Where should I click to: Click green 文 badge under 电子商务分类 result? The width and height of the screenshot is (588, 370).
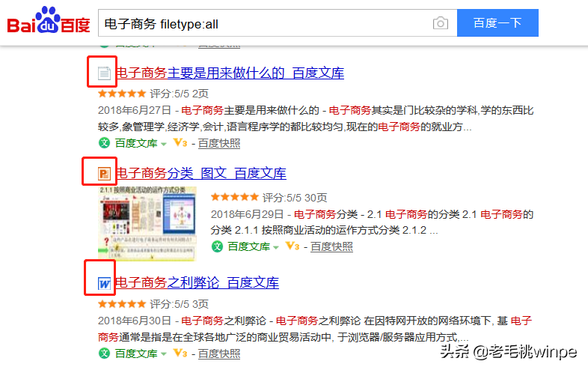click(217, 246)
